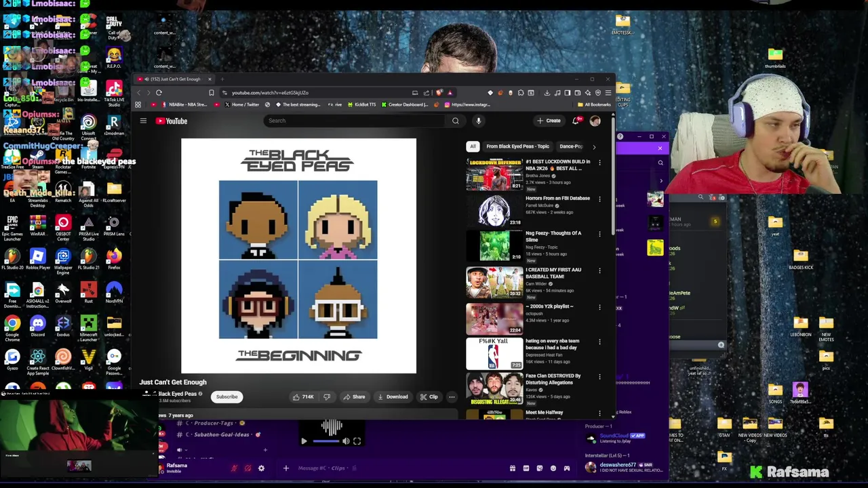Focus the YouTube search field

354,121
